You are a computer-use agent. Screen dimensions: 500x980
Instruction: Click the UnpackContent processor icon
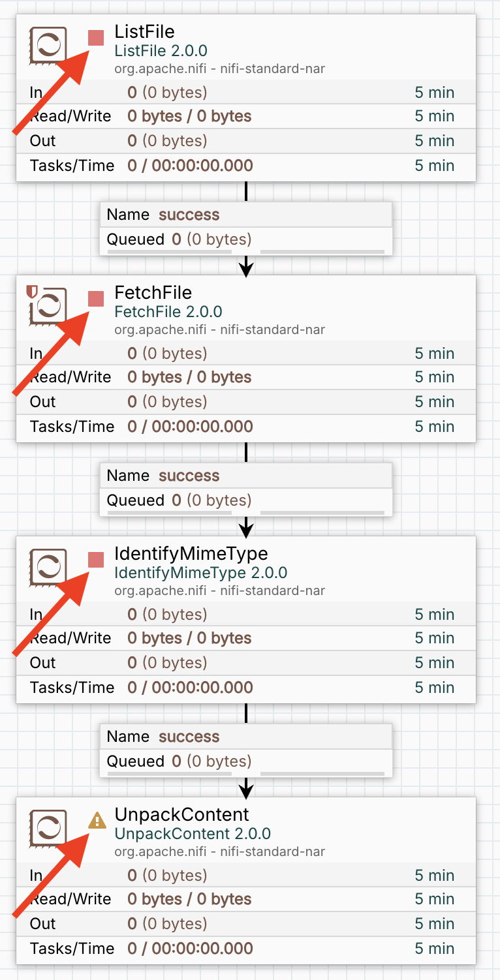click(48, 828)
